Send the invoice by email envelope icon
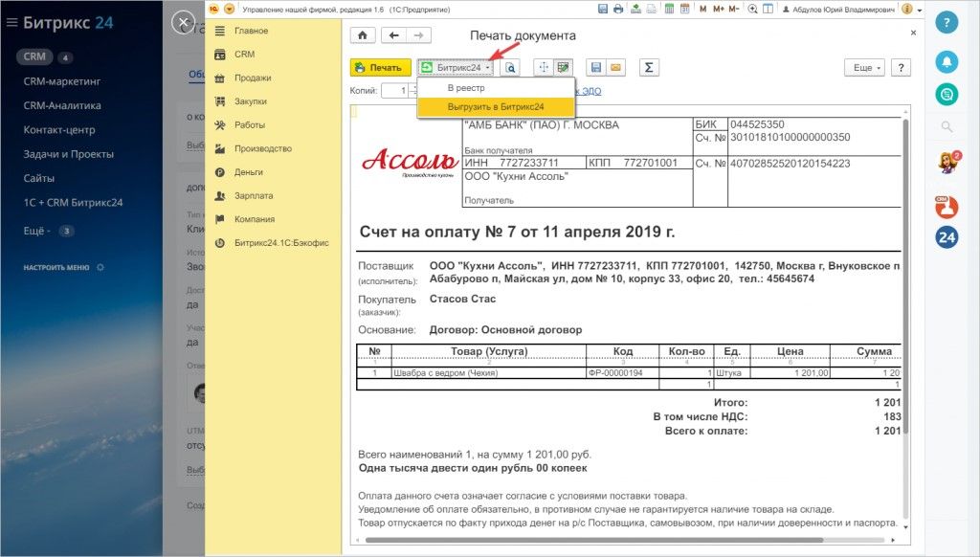This screenshot has height=557, width=980. pyautogui.click(x=615, y=68)
